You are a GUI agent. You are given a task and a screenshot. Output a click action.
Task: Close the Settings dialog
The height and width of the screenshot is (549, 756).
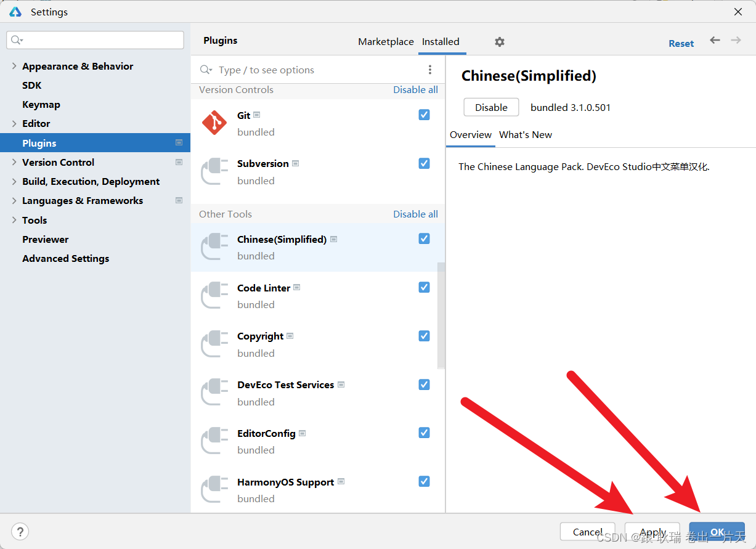click(x=738, y=12)
